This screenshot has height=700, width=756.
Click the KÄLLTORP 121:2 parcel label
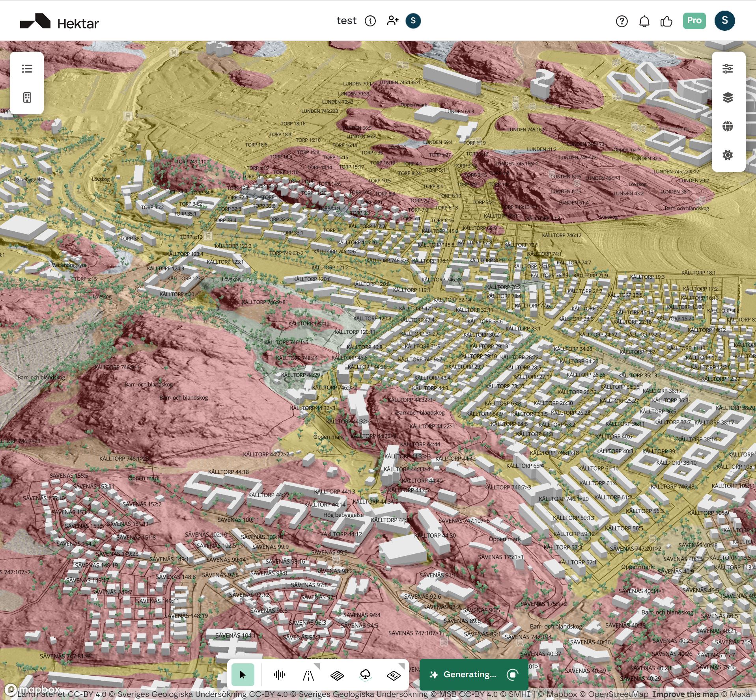pyautogui.click(x=330, y=267)
